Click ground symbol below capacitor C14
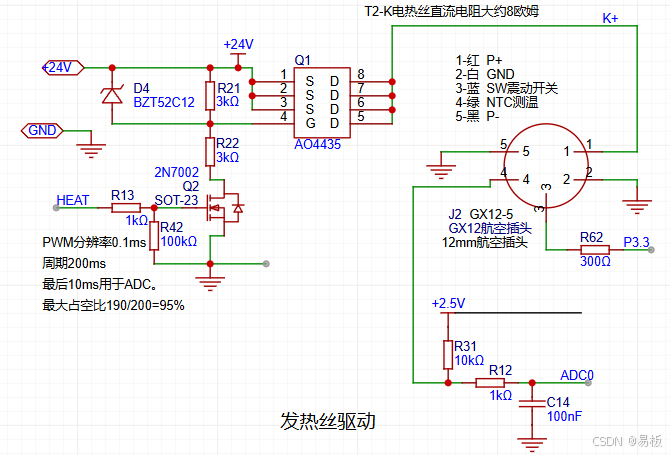The height and width of the screenshot is (455, 670). pyautogui.click(x=532, y=445)
